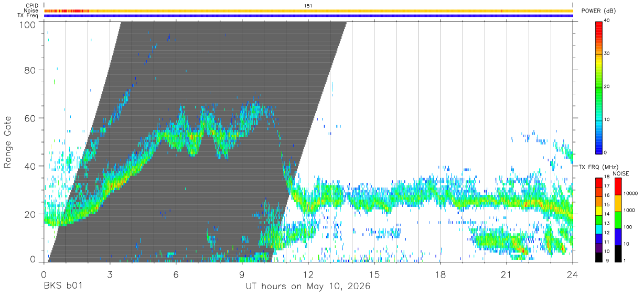Click the '40' tick on the power scale

(x=607, y=21)
